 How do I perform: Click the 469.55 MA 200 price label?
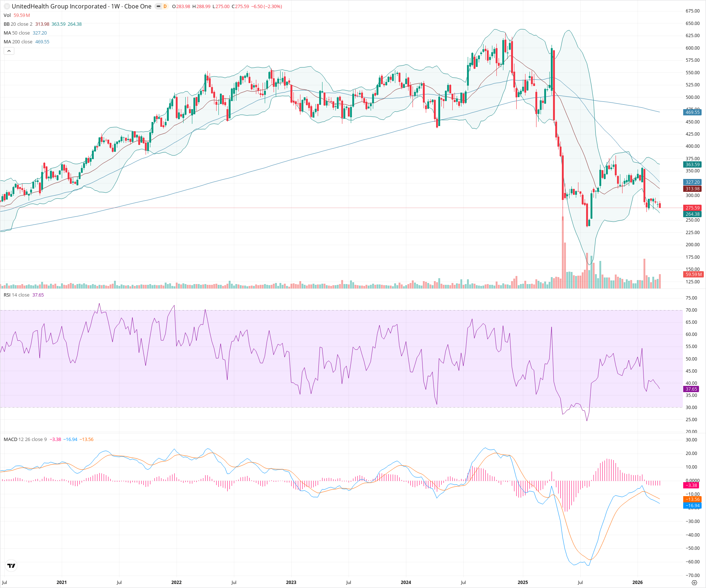tap(692, 113)
